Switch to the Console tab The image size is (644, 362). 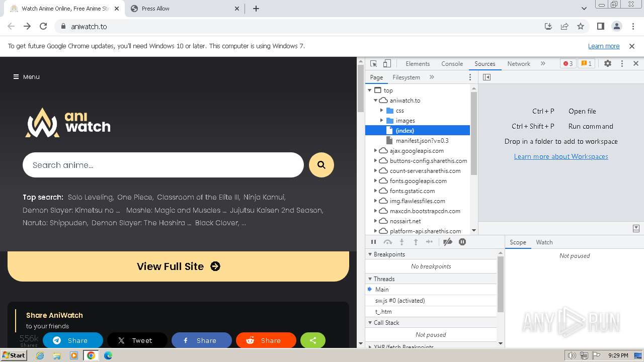click(x=452, y=64)
